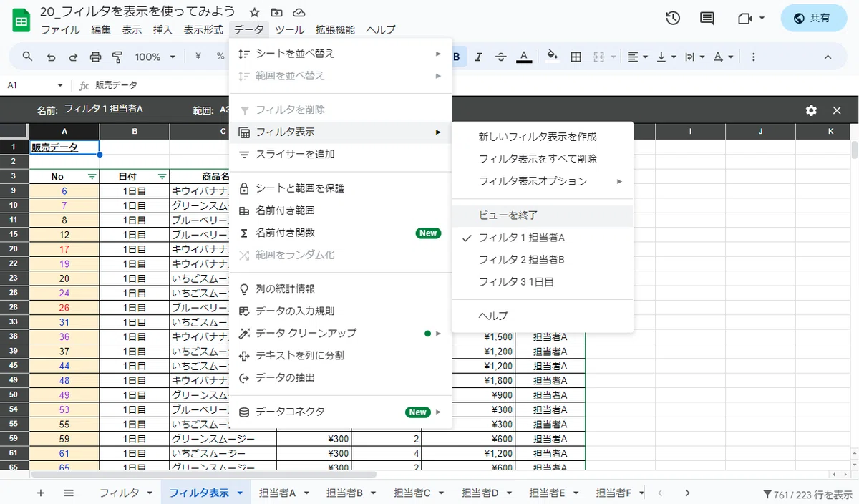Viewport: 859px width, 504px height.
Task: Expand フィルタ表示オプション submenu
Action: pyautogui.click(x=543, y=181)
